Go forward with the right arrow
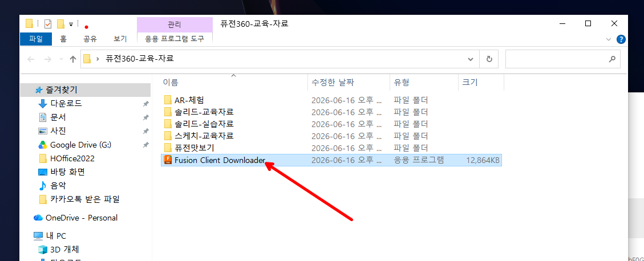The width and height of the screenshot is (644, 261). pos(48,59)
